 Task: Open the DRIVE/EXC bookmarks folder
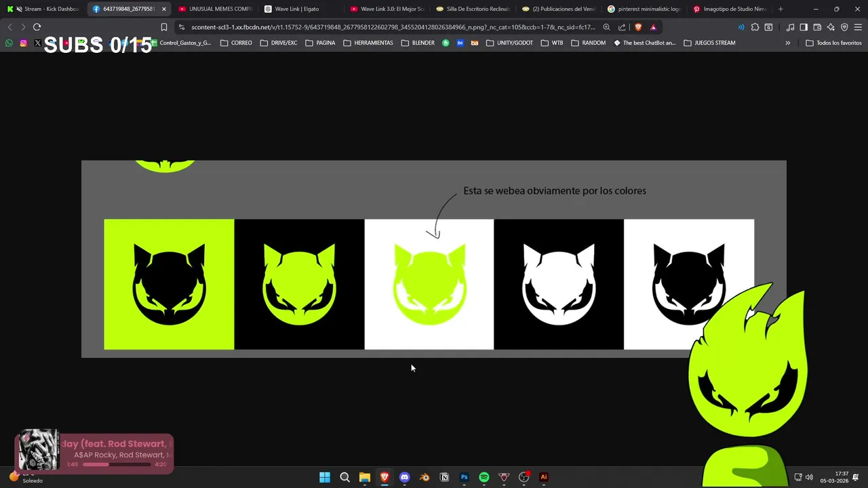pos(279,43)
